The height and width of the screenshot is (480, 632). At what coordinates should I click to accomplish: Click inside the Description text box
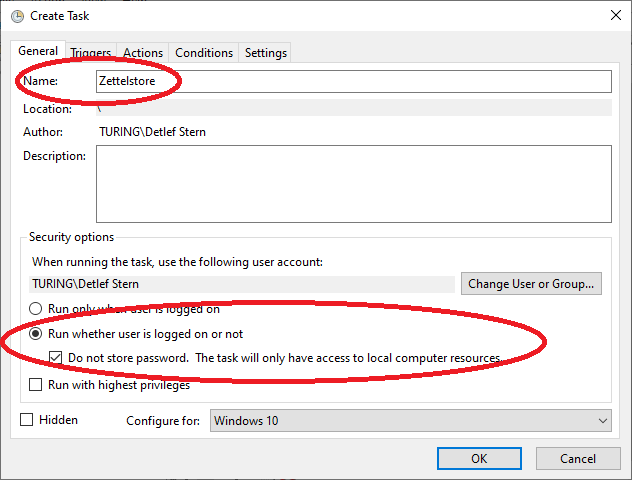(353, 183)
